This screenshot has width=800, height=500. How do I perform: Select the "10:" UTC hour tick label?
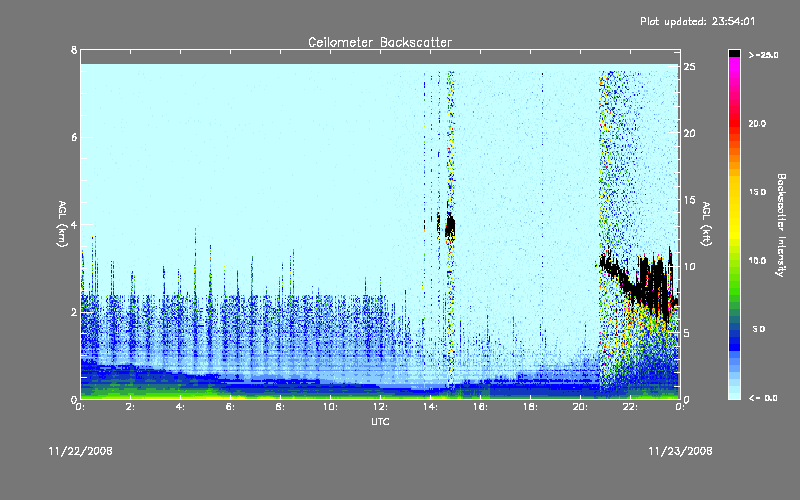pos(330,407)
